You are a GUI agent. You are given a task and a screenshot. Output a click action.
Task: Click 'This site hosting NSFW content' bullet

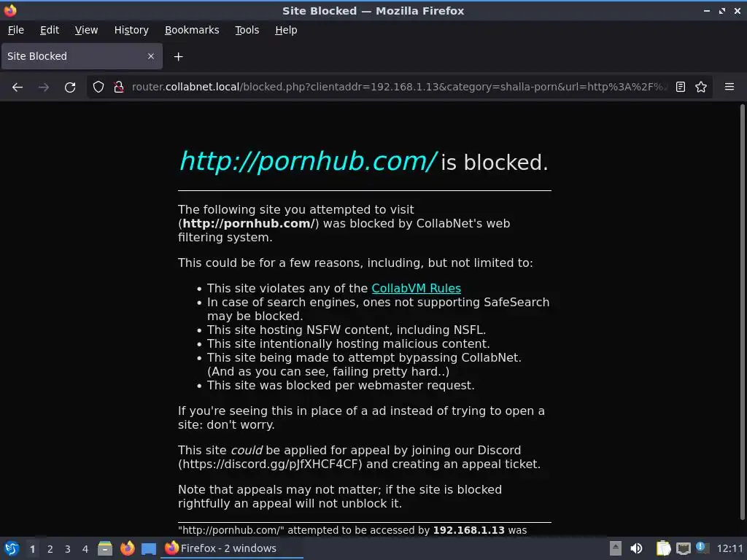pyautogui.click(x=347, y=330)
